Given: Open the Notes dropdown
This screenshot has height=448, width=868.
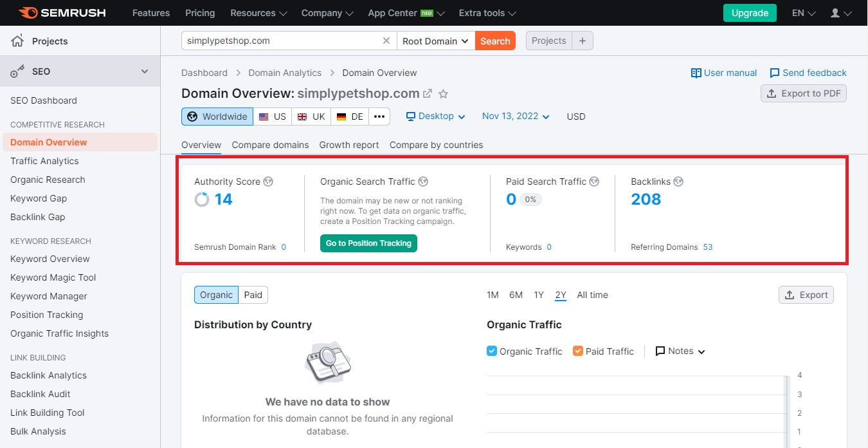Looking at the screenshot, I should coord(680,351).
